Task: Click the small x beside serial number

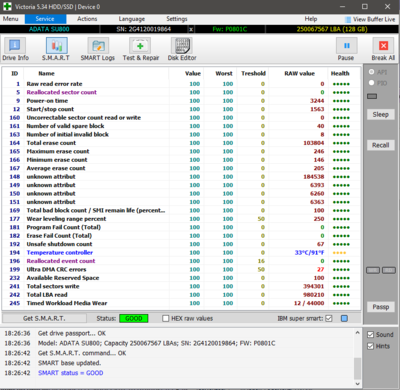Action: [x=191, y=29]
